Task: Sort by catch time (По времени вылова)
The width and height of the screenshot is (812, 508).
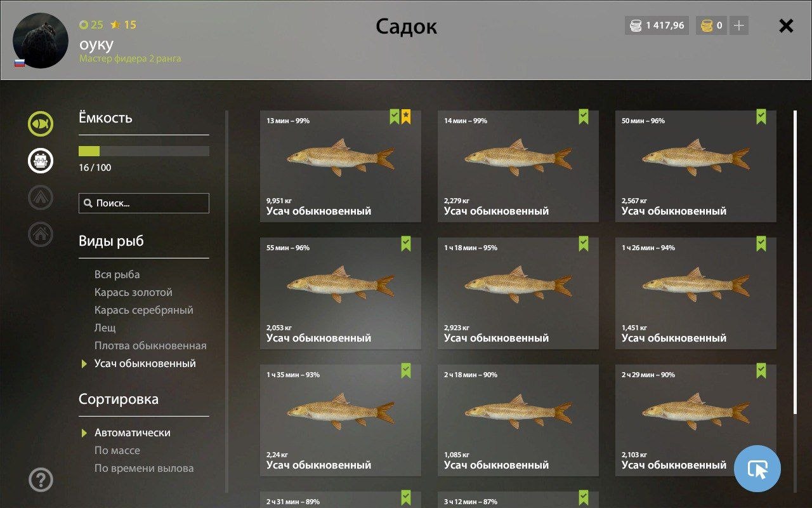Action: [144, 468]
